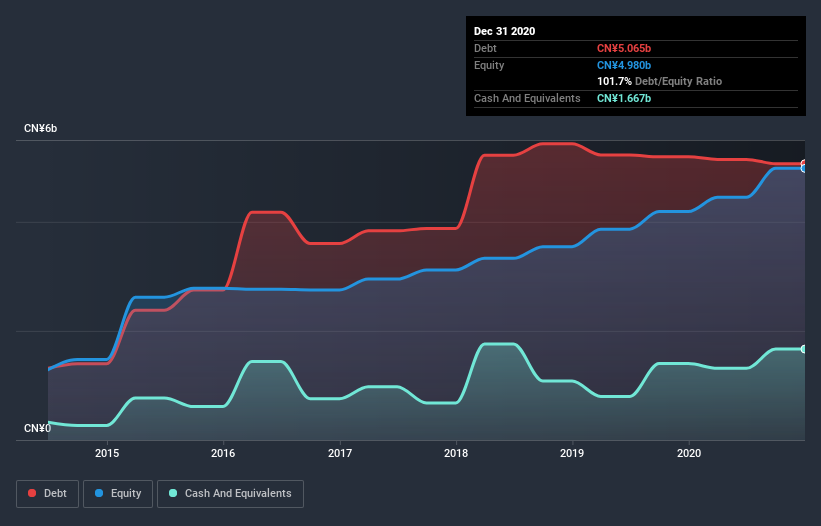821x526 pixels.
Task: Click the CN¥1.667b cash value
Action: tap(624, 98)
